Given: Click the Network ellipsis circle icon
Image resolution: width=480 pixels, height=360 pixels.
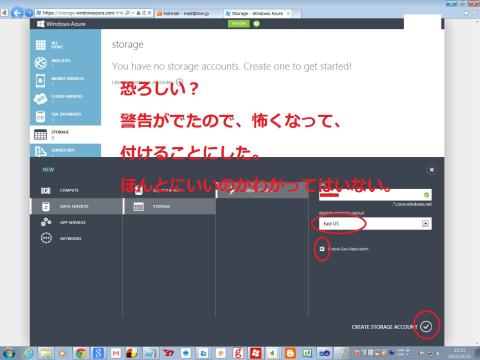Looking at the screenshot, I should pyautogui.click(x=46, y=238).
